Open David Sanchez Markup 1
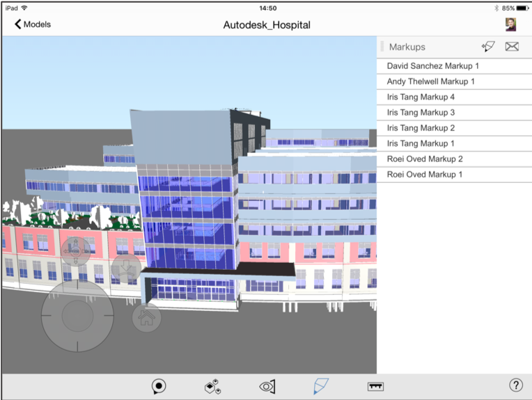This screenshot has height=400, width=532. tap(454, 66)
